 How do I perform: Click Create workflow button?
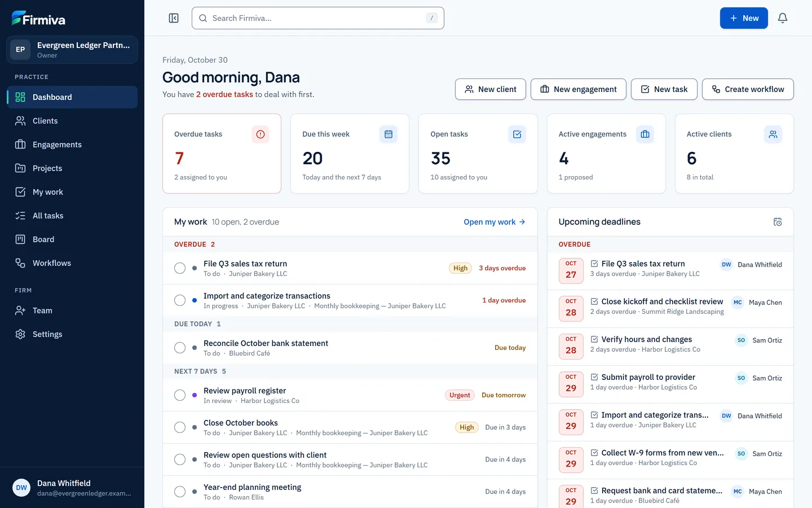click(748, 89)
